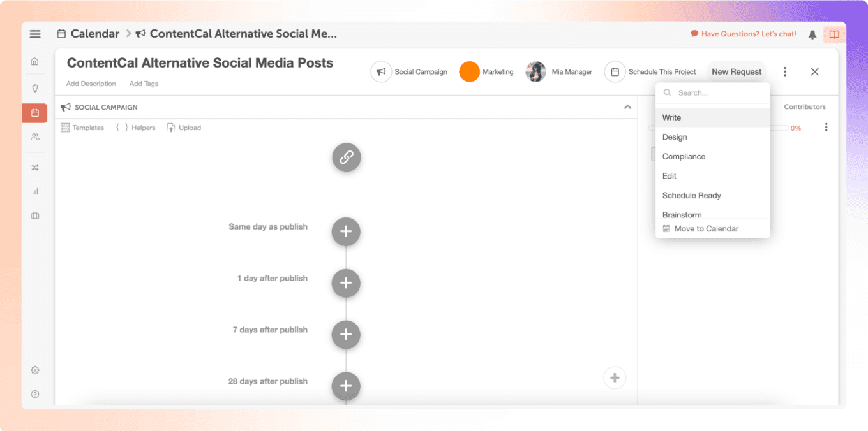The width and height of the screenshot is (868, 431).
Task: Click the Search field in dropdown
Action: (713, 92)
